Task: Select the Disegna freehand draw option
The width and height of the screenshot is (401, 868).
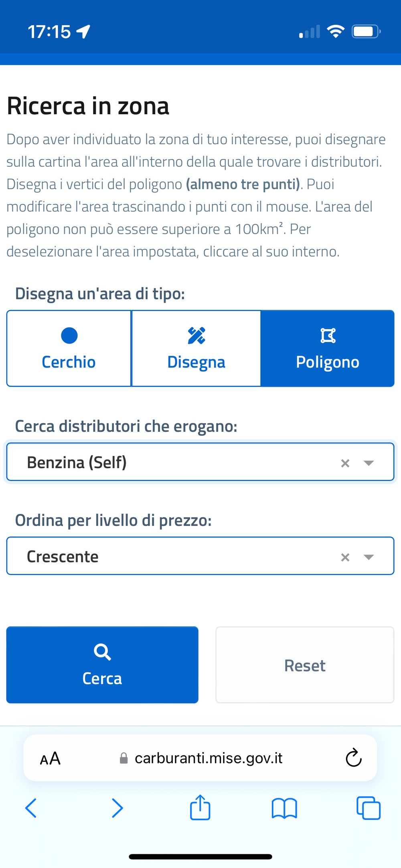Action: pos(196,348)
